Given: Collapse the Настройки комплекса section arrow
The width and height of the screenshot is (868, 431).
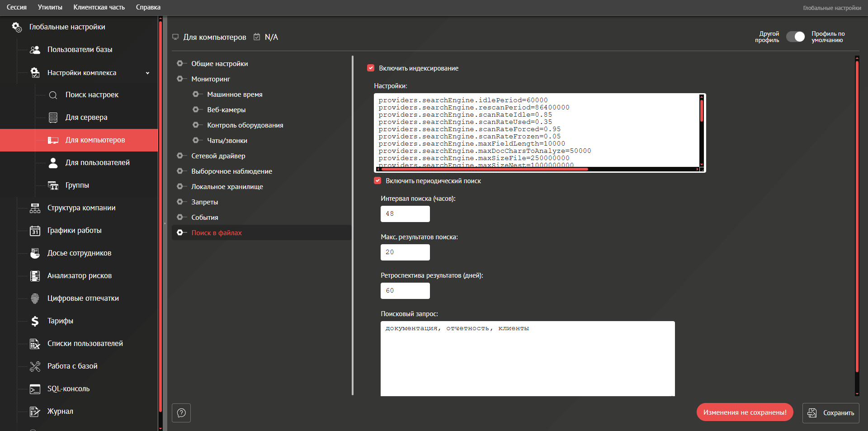Looking at the screenshot, I should click(147, 73).
